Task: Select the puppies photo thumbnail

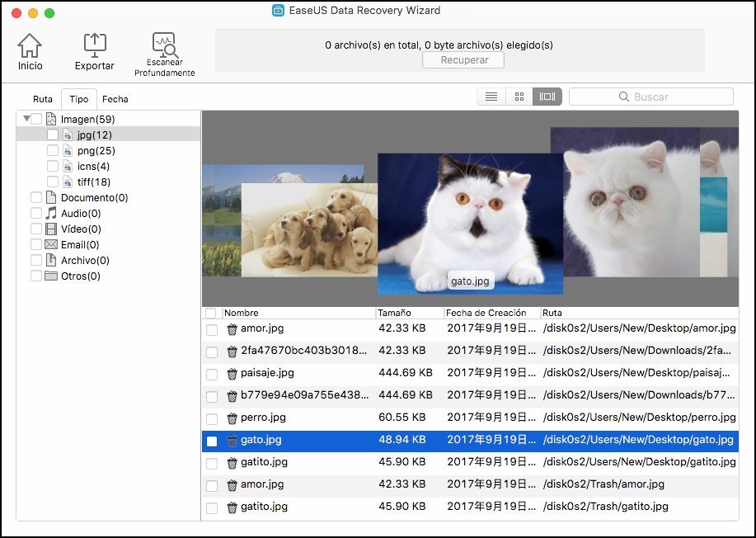Action: point(308,229)
